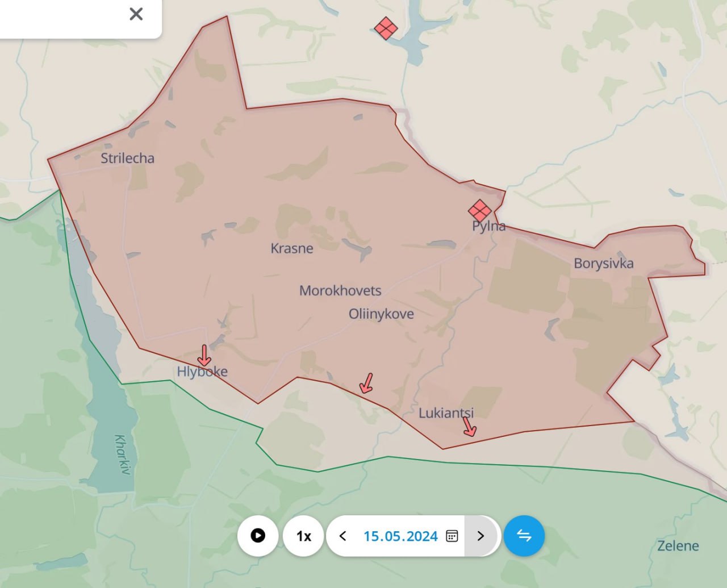
Task: Open the calendar date picker icon
Action: 452,536
